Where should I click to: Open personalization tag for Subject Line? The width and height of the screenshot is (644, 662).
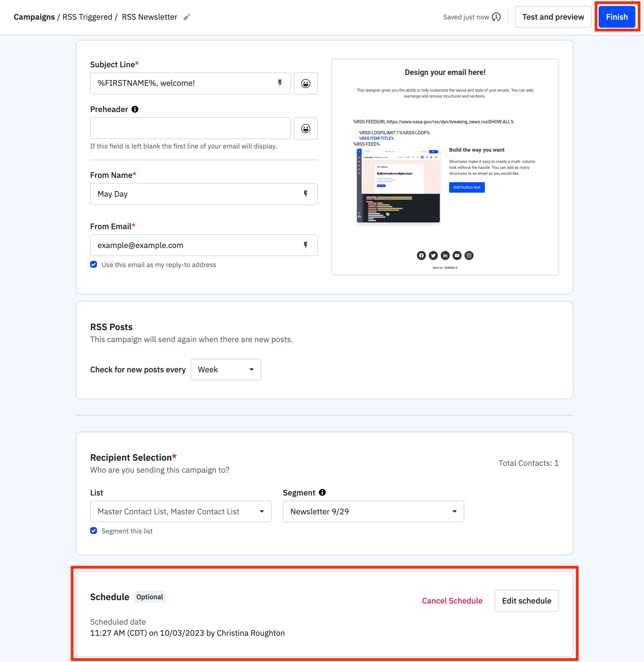[x=280, y=83]
